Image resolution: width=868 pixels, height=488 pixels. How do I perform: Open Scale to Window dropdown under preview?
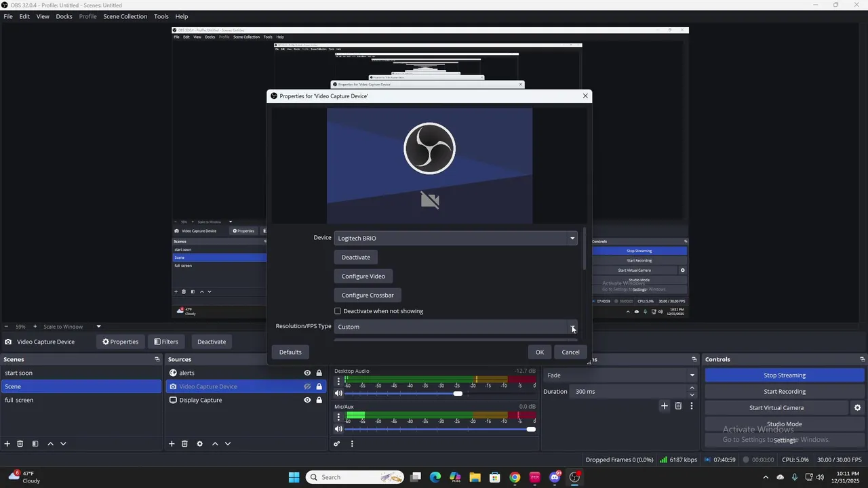coord(72,327)
